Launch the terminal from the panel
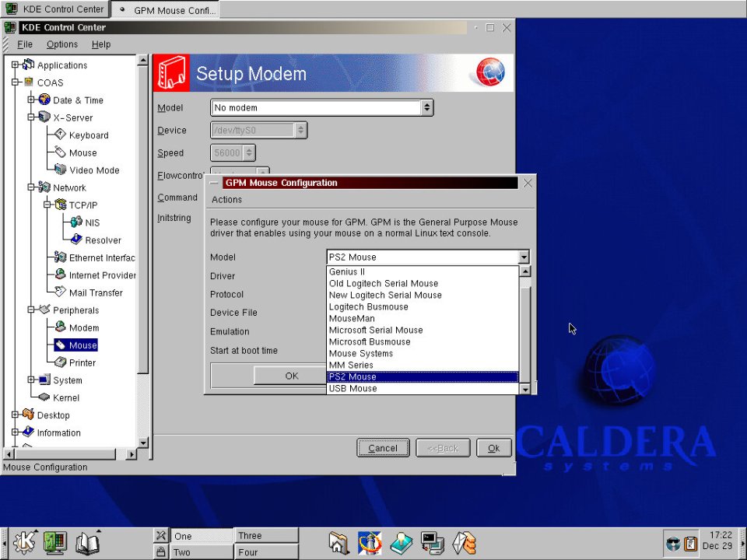 pyautogui.click(x=432, y=543)
